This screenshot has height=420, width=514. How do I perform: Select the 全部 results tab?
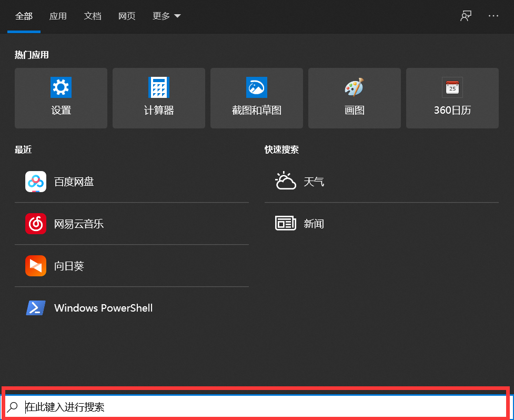pos(24,16)
